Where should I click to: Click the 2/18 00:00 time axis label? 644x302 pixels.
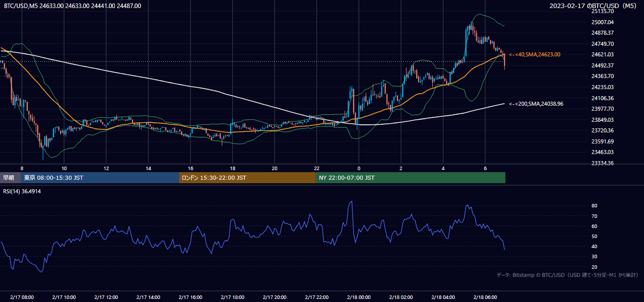[x=359, y=297]
